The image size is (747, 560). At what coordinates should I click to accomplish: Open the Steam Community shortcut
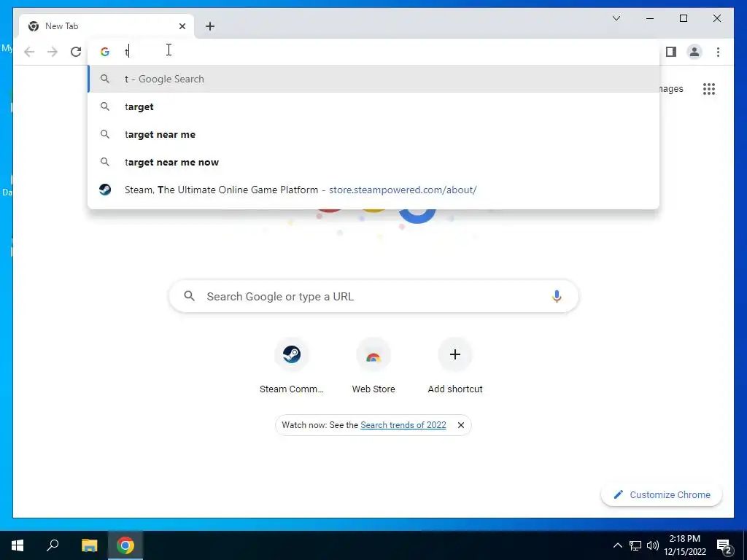tap(292, 366)
